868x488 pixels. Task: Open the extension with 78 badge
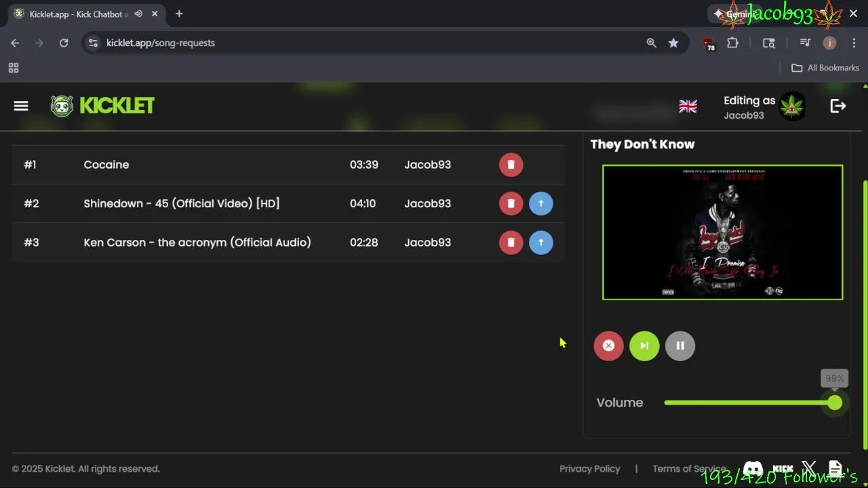[709, 43]
